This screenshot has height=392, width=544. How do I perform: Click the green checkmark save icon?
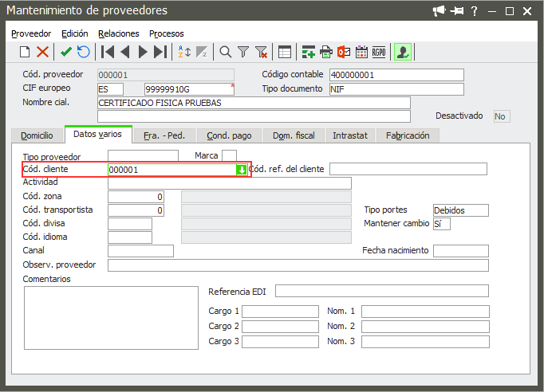click(x=66, y=52)
